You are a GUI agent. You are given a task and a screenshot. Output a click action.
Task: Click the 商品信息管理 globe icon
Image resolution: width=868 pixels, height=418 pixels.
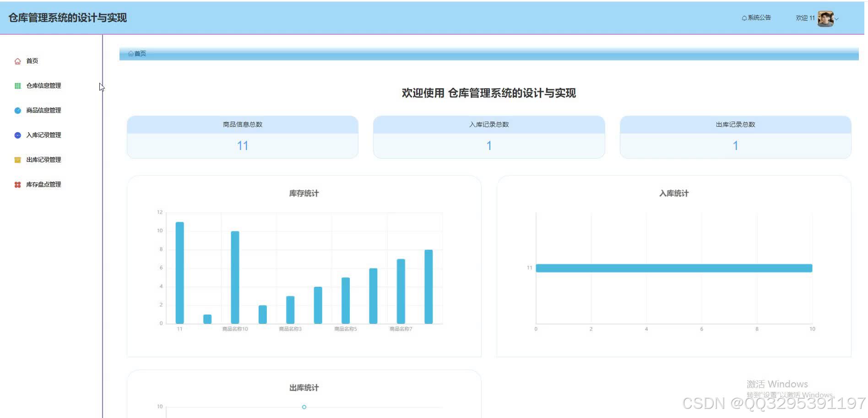pos(17,110)
